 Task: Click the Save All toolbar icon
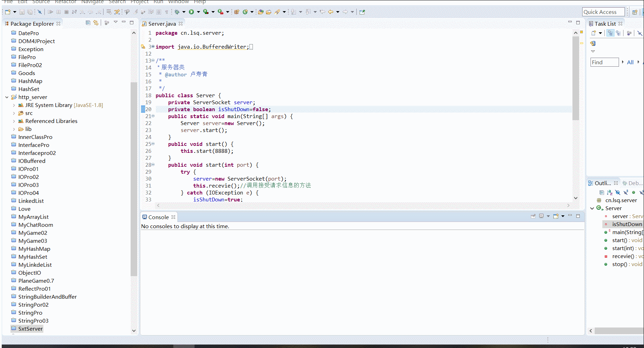tap(30, 12)
